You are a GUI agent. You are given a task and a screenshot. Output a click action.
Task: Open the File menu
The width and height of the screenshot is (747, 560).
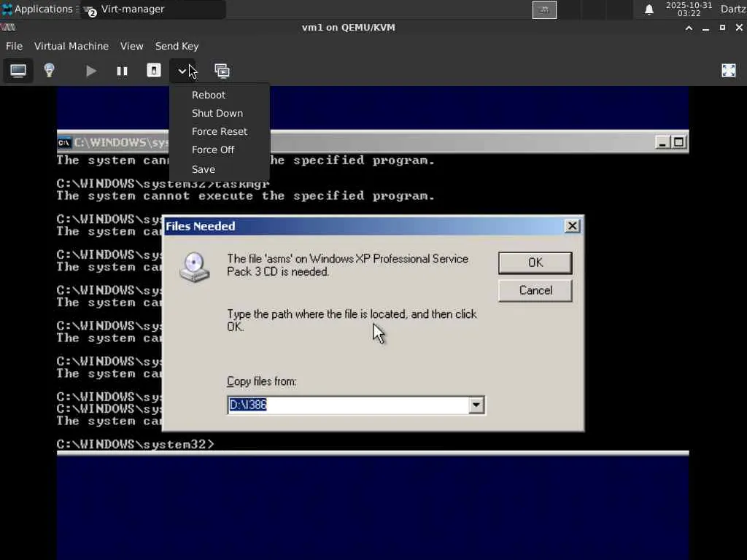(x=14, y=46)
